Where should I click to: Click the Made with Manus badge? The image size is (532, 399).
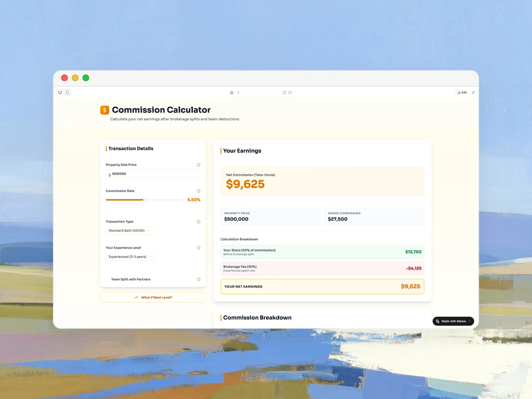click(x=452, y=321)
